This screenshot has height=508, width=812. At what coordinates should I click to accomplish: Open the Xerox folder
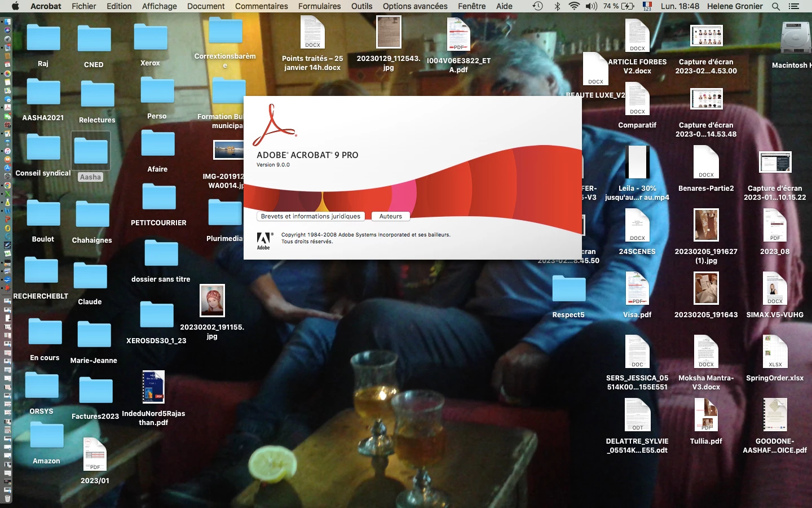click(x=151, y=37)
